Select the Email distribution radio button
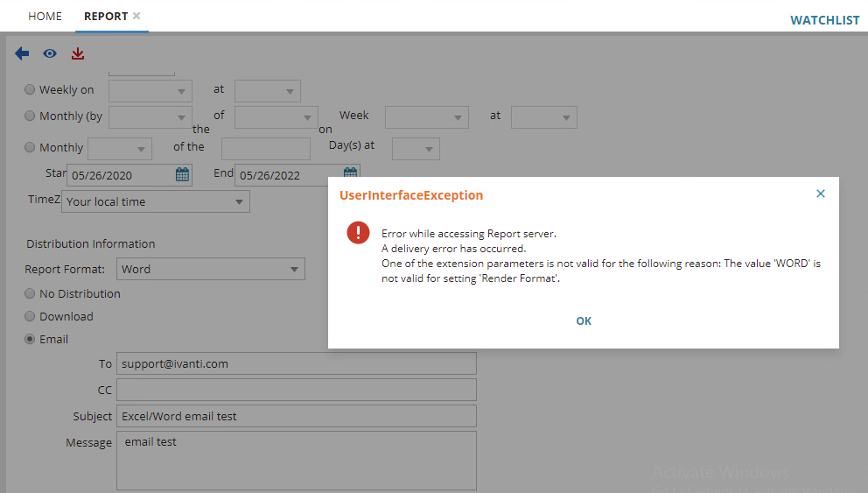This screenshot has width=868, height=493. (31, 339)
